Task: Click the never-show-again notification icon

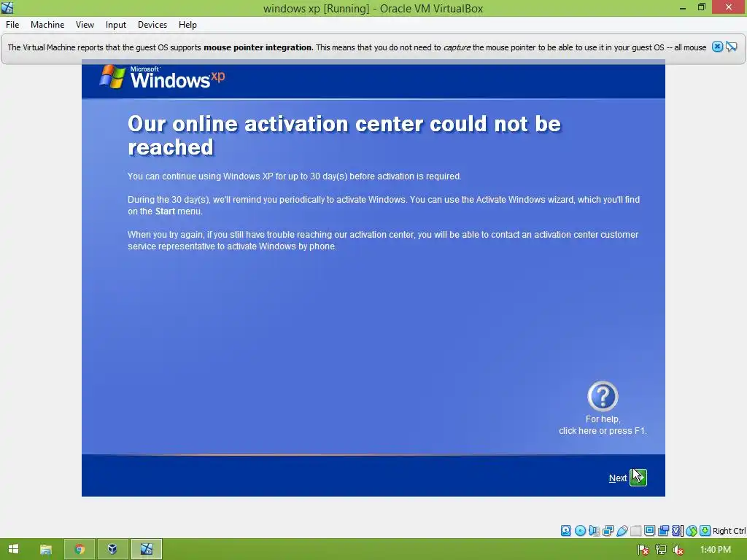Action: (732, 47)
